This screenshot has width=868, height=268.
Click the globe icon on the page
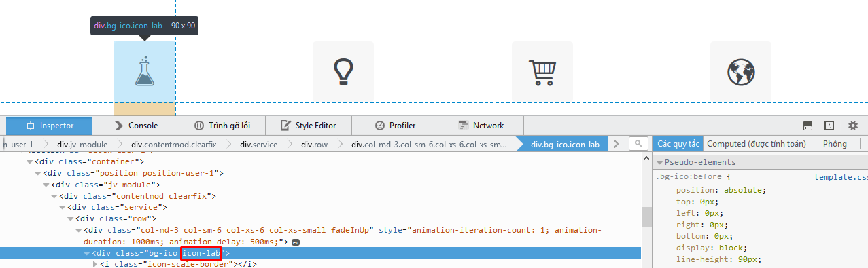click(x=741, y=72)
